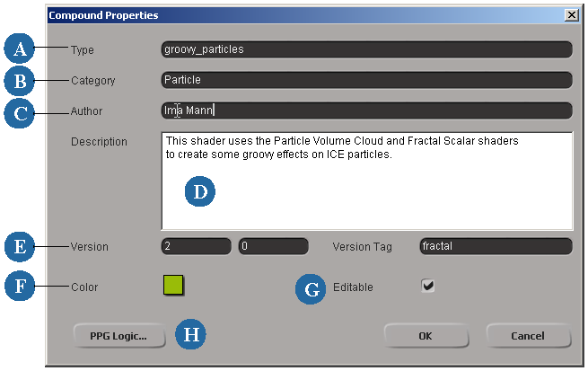588x371 pixels.
Task: Confirm with the OK button
Action: [426, 336]
